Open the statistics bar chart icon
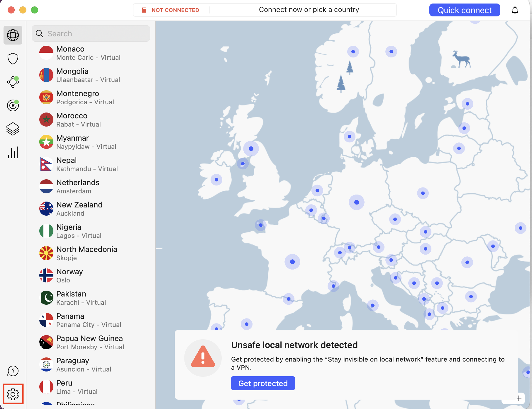This screenshot has height=409, width=532. [x=13, y=152]
